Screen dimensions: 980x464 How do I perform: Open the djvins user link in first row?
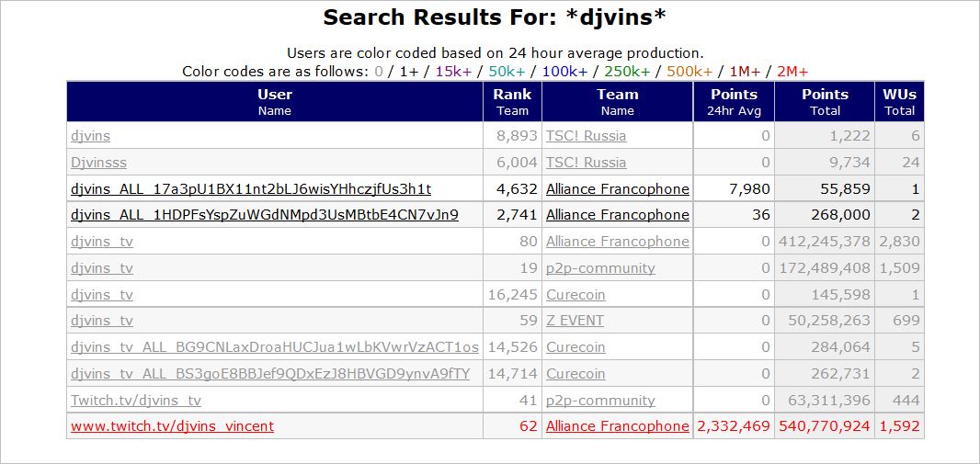pyautogui.click(x=90, y=136)
